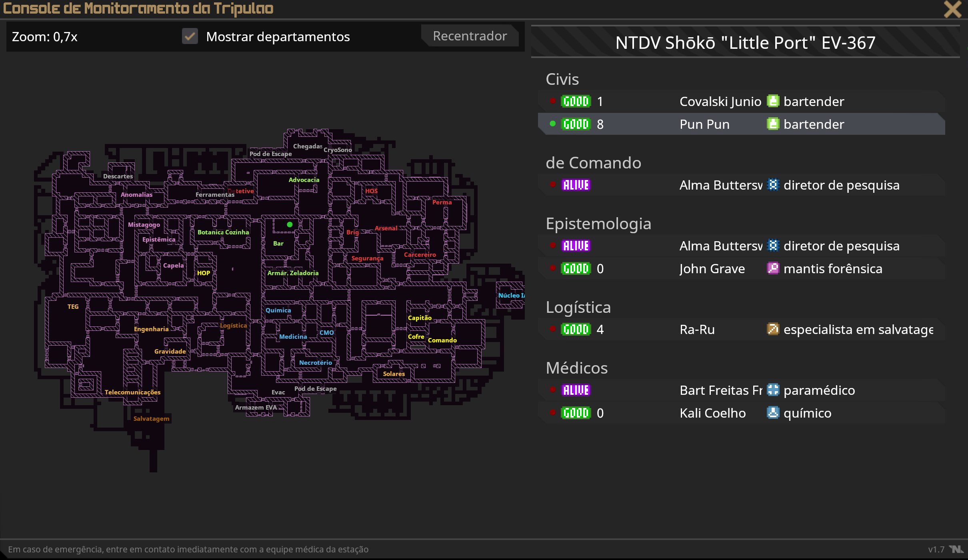968x560 pixels.
Task: Click Ra-Ru's salvage specialist job icon
Action: click(x=773, y=329)
